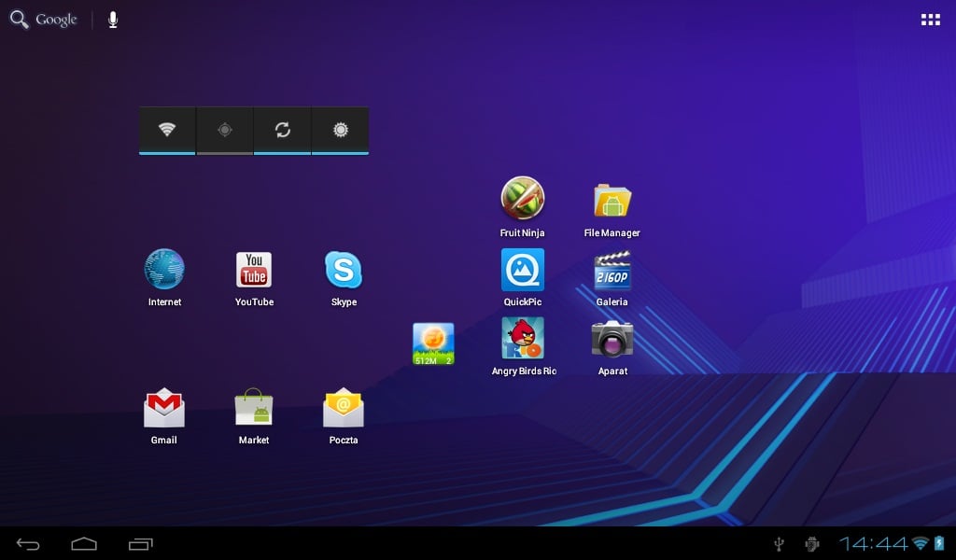956x560 pixels.
Task: Tap the USB connection status icon
Action: point(779,543)
